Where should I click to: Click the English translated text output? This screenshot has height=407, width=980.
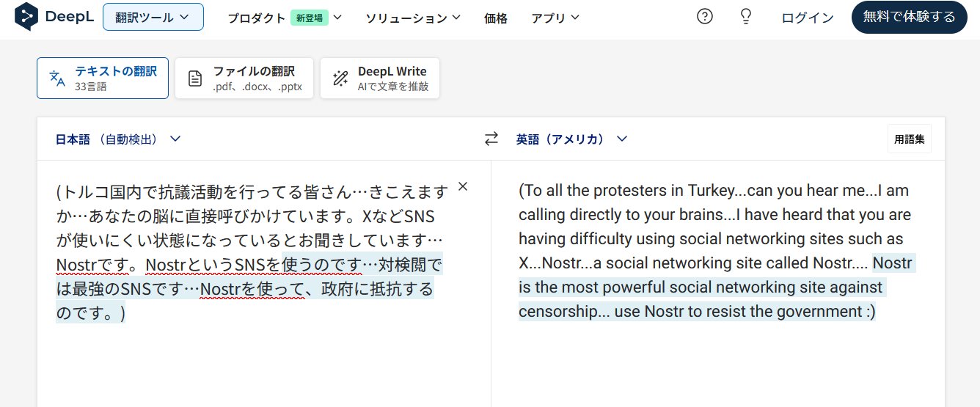click(x=717, y=251)
